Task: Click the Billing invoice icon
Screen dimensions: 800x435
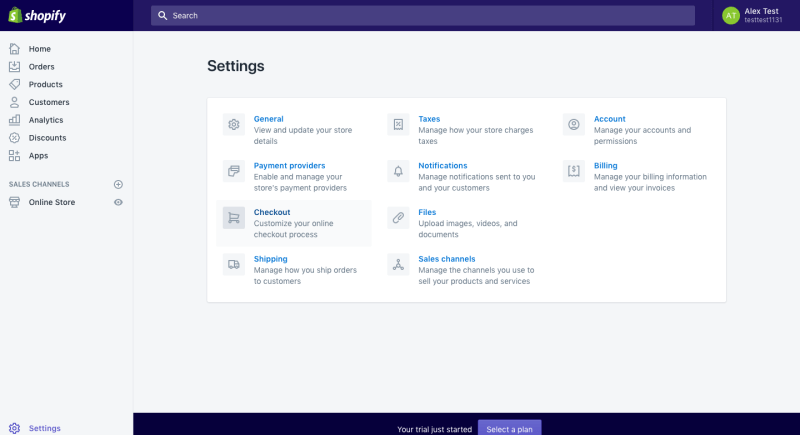Action: [x=574, y=171]
